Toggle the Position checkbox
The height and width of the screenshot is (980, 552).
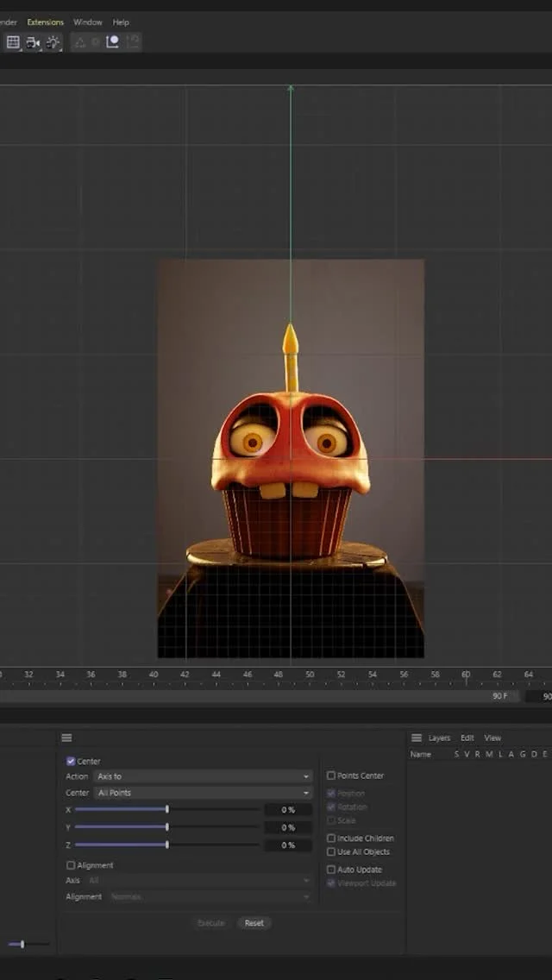click(x=331, y=793)
